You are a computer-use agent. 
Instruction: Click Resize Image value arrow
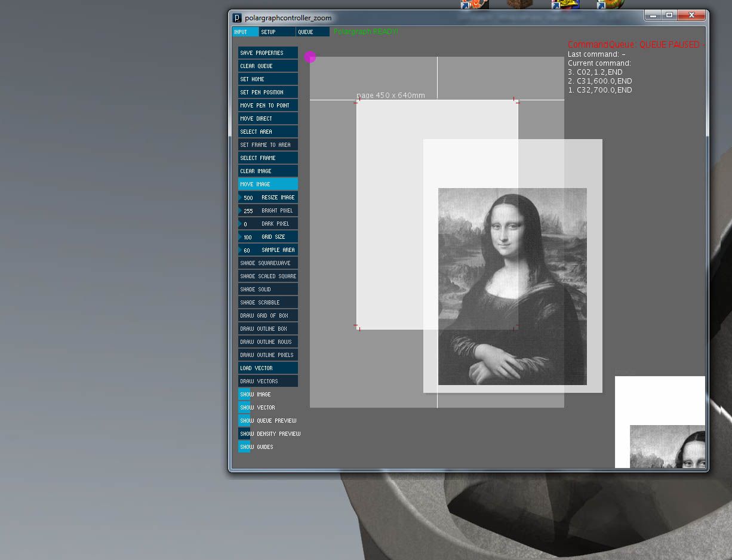pyautogui.click(x=240, y=198)
